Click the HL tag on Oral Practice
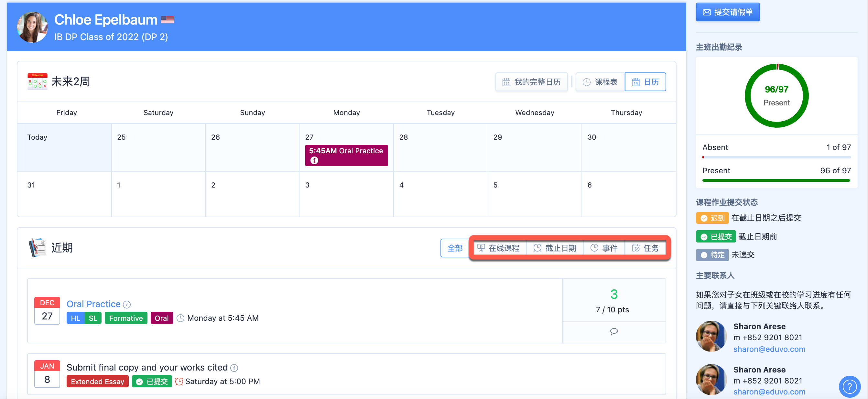868x399 pixels. point(75,318)
